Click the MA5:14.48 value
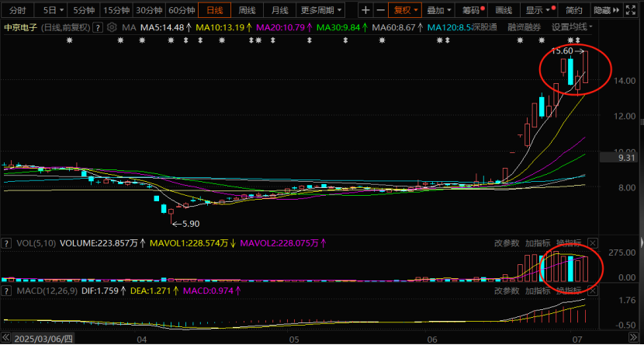 (163, 27)
